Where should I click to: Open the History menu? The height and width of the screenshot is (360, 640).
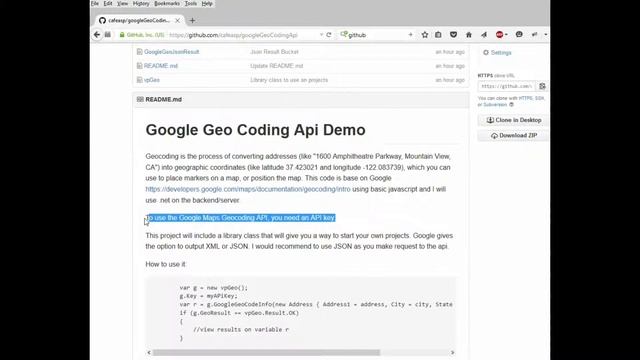point(141,3)
